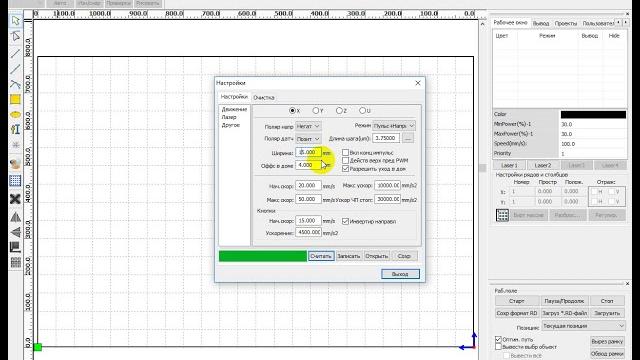Select the delete X tool
640x360 pixels.
coord(16,199)
